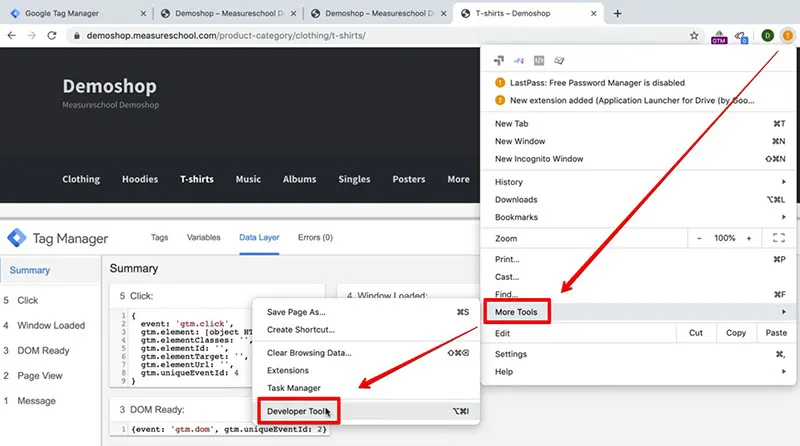
Task: Click Cut in the Edit row
Action: (x=696, y=333)
